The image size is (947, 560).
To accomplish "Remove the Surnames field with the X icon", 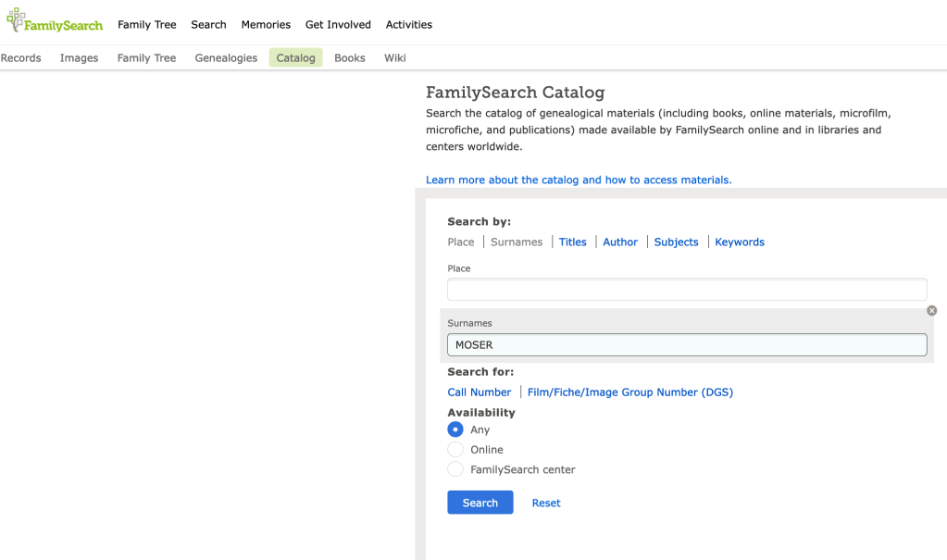I will [x=931, y=311].
